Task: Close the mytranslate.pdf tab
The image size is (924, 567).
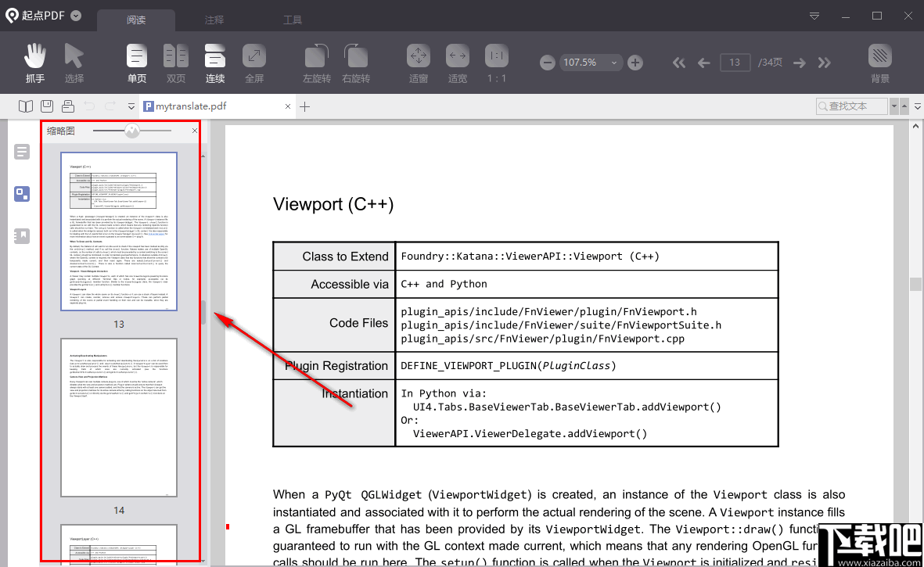Action: pyautogui.click(x=288, y=106)
